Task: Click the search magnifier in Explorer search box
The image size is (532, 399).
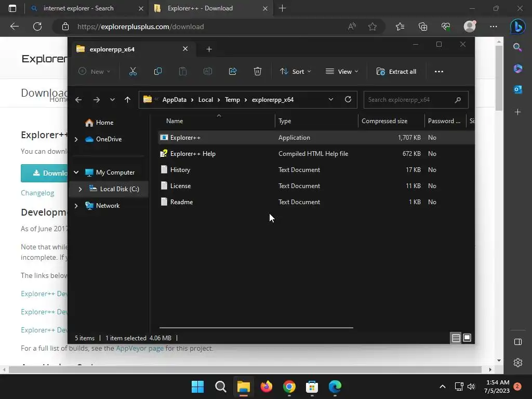Action: 458,100
